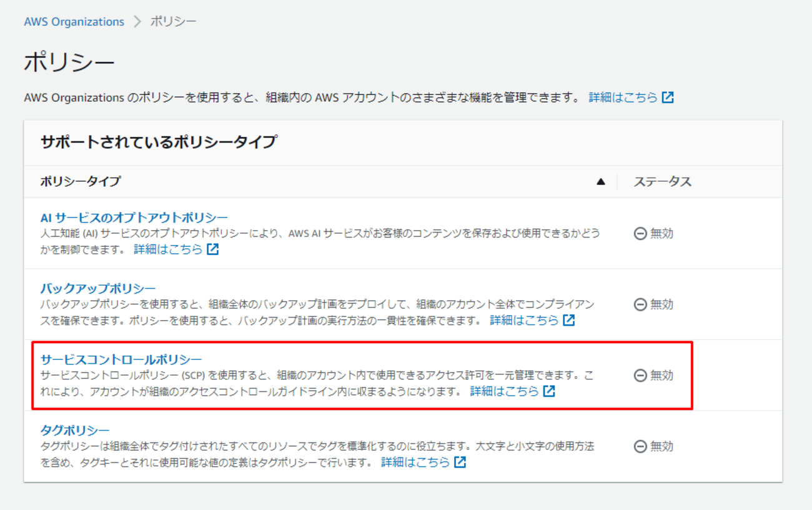
Task: Click the ステータス column header
Action: click(x=663, y=182)
